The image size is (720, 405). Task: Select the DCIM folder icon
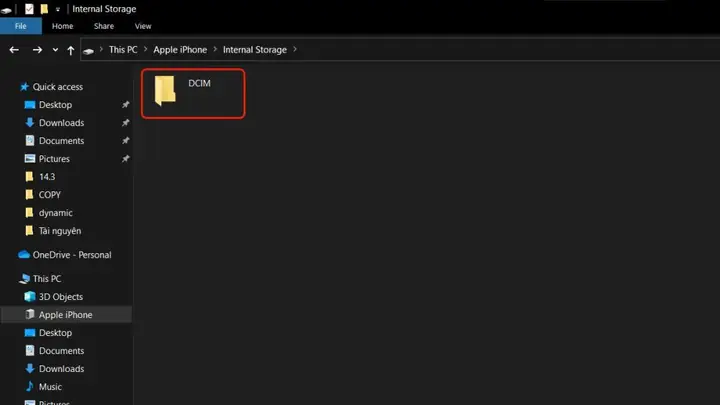click(x=165, y=90)
